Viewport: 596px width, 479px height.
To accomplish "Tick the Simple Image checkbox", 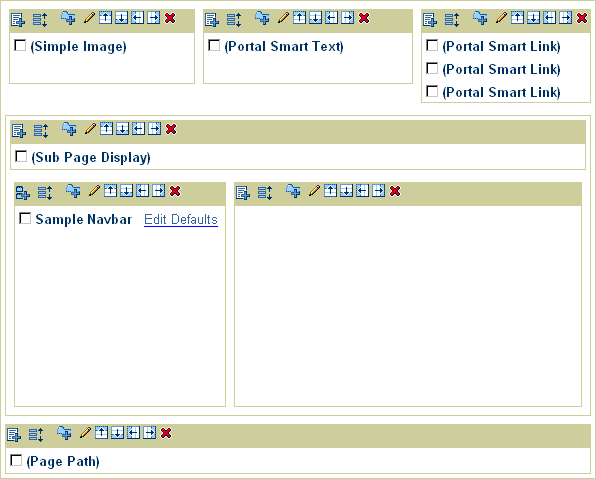I will pos(20,45).
